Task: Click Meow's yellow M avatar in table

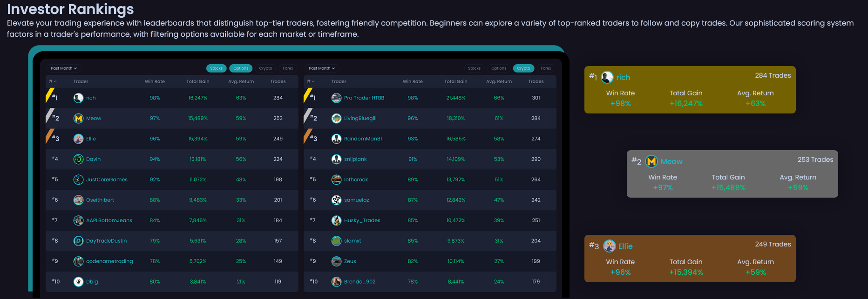Action: (78, 118)
